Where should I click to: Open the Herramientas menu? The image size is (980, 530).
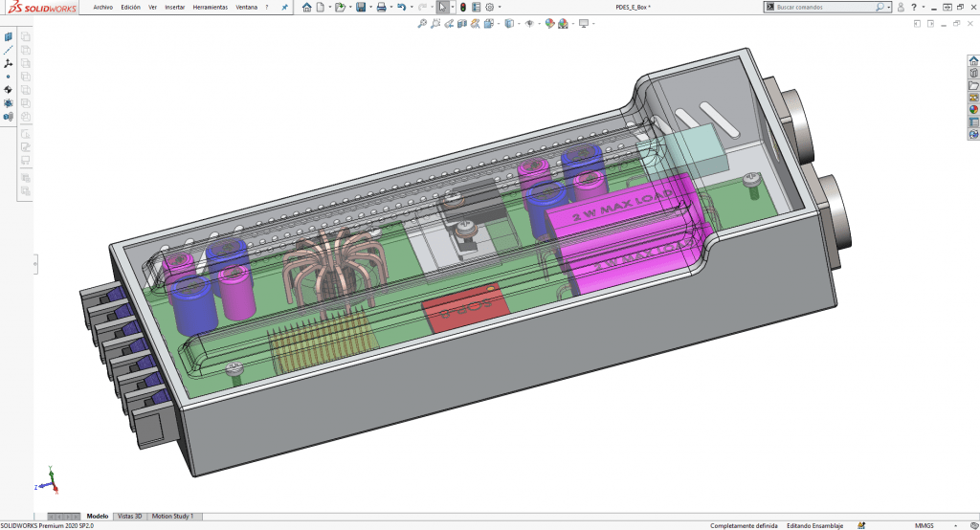(x=210, y=8)
